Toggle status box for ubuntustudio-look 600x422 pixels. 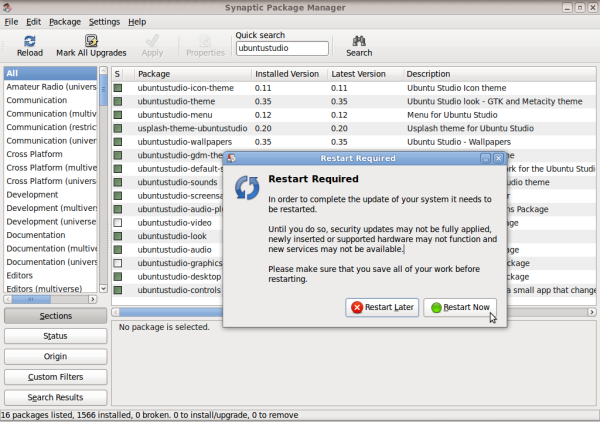pos(118,236)
